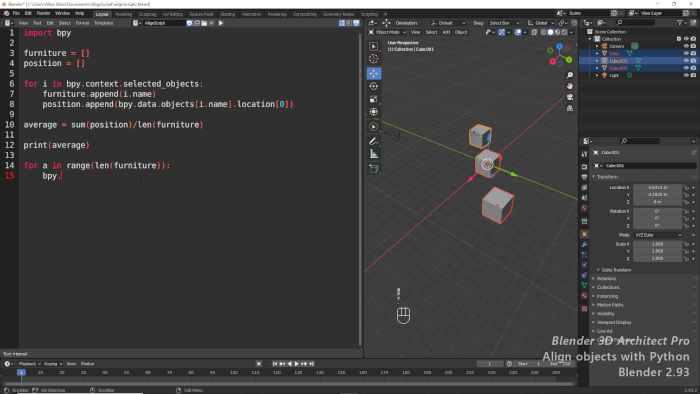Hide Cube.002 with the eye icon in the outliner
The image size is (700, 394).
point(686,68)
